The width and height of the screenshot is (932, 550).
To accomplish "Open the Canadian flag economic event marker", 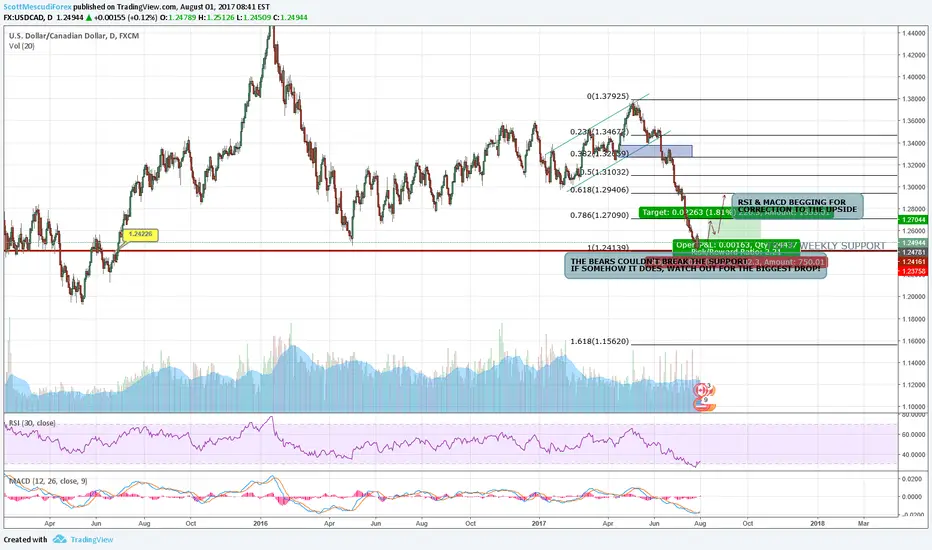I will [701, 390].
